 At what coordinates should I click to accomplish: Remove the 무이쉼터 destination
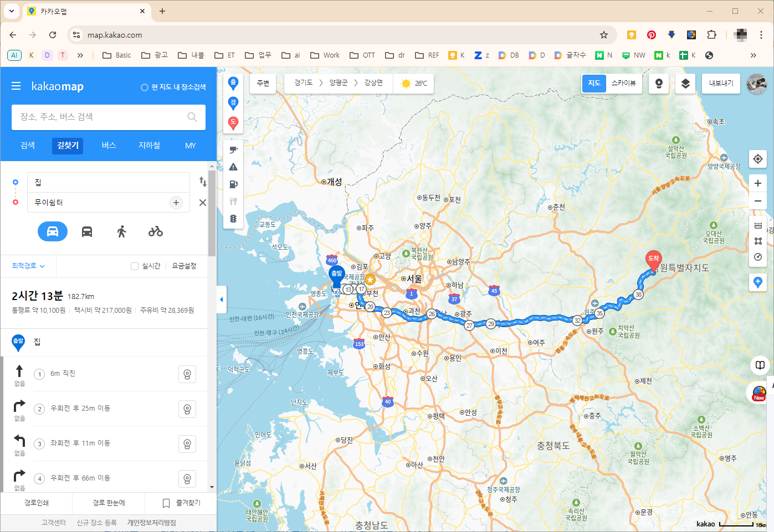click(203, 203)
